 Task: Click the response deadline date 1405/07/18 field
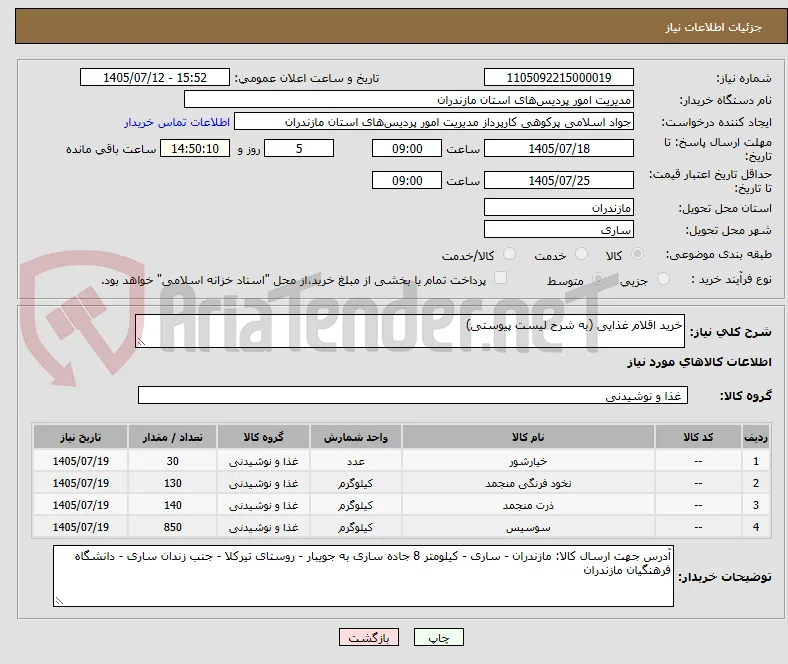tap(559, 148)
